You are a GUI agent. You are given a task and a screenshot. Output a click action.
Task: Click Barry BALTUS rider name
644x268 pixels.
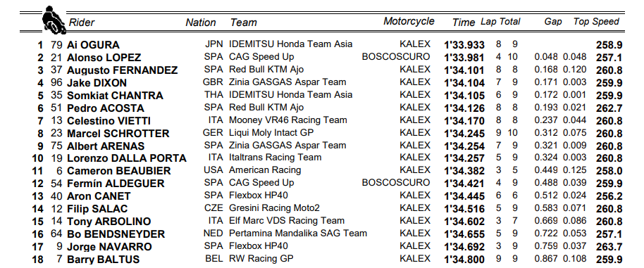click(x=103, y=260)
